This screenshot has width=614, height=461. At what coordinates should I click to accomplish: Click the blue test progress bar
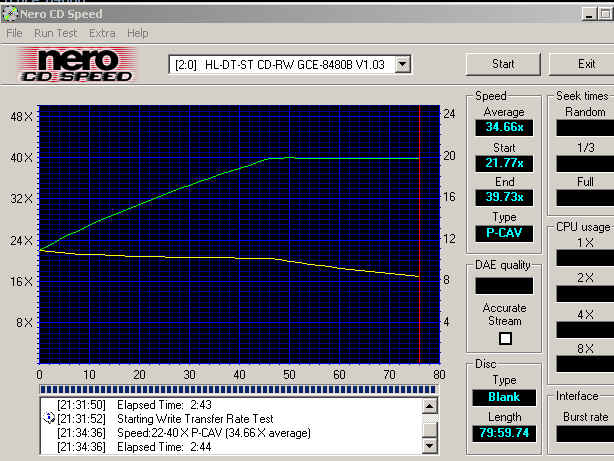238,389
